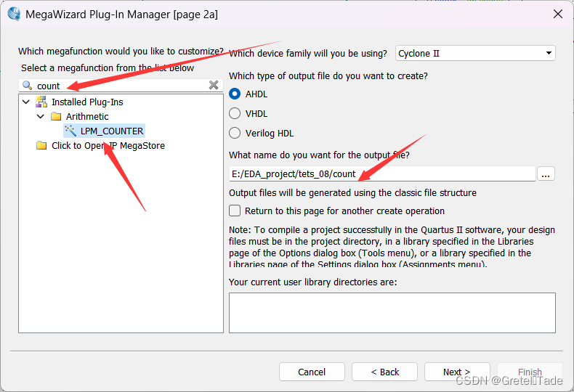Select Verilog HDL output file type
This screenshot has width=574, height=392.
pos(235,133)
